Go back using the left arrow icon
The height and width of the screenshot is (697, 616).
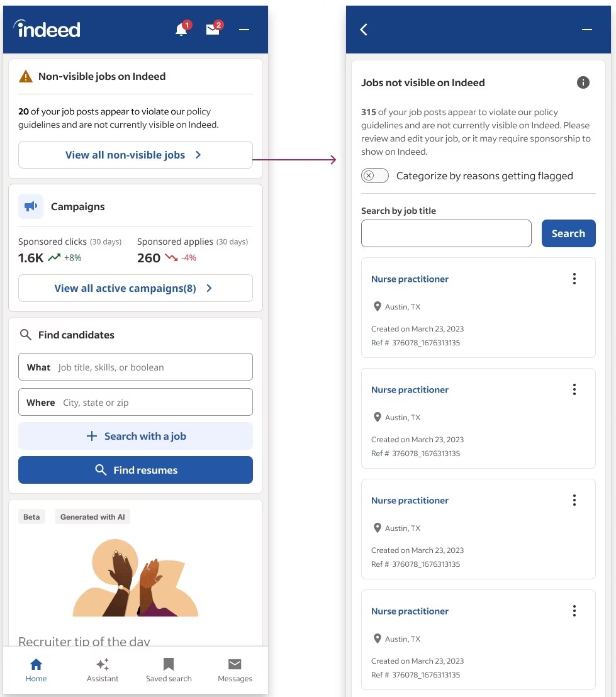click(364, 30)
